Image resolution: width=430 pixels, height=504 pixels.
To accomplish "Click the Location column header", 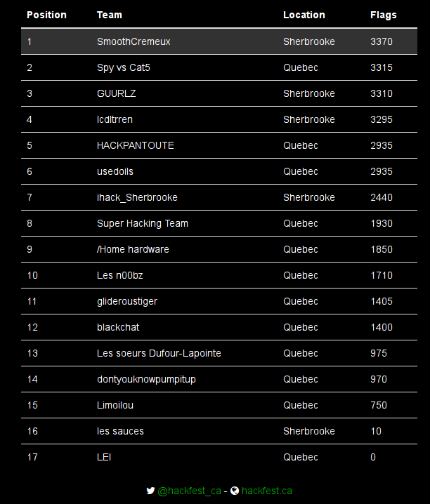I will pos(304,15).
